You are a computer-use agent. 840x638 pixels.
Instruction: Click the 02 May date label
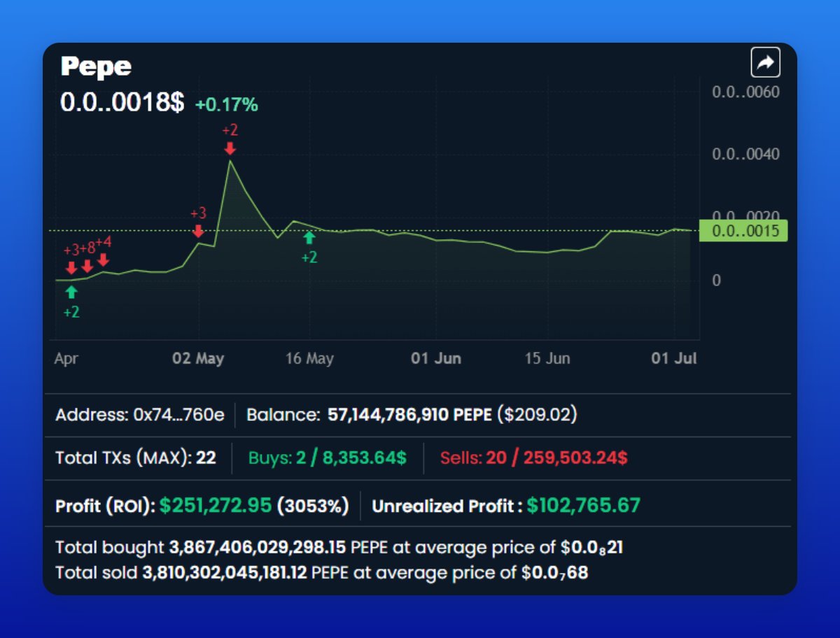click(198, 359)
